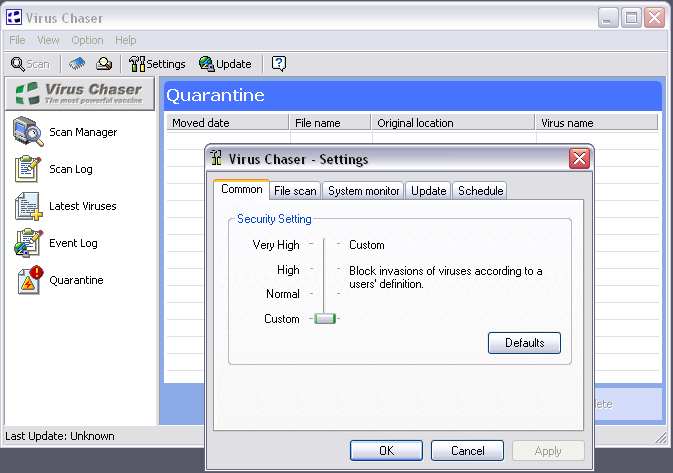The width and height of the screenshot is (673, 473).
Task: Open the View menu
Action: [x=48, y=40]
